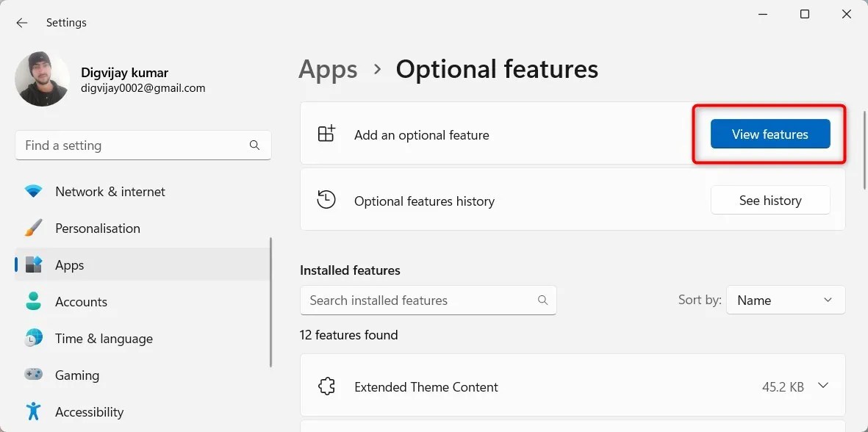Open the Sort by Name dropdown
This screenshot has width=868, height=432.
click(x=785, y=300)
